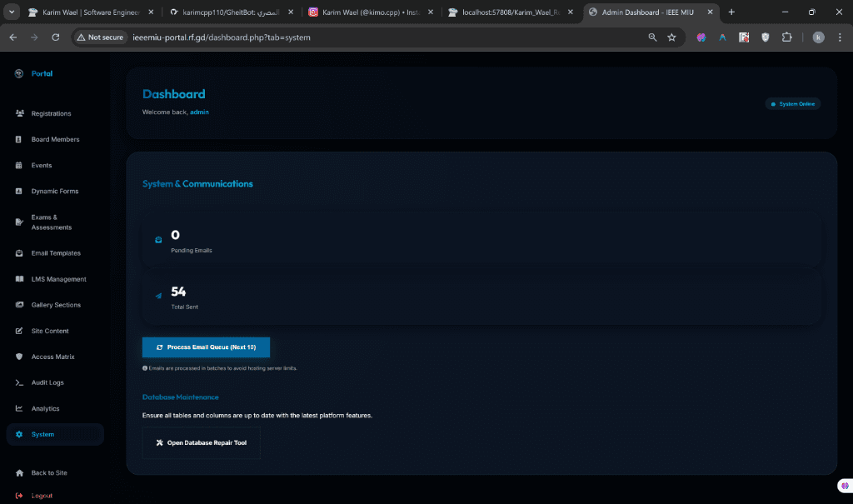Click the Email Templates envelope icon
Viewport: 853px width, 504px height.
[x=19, y=253]
